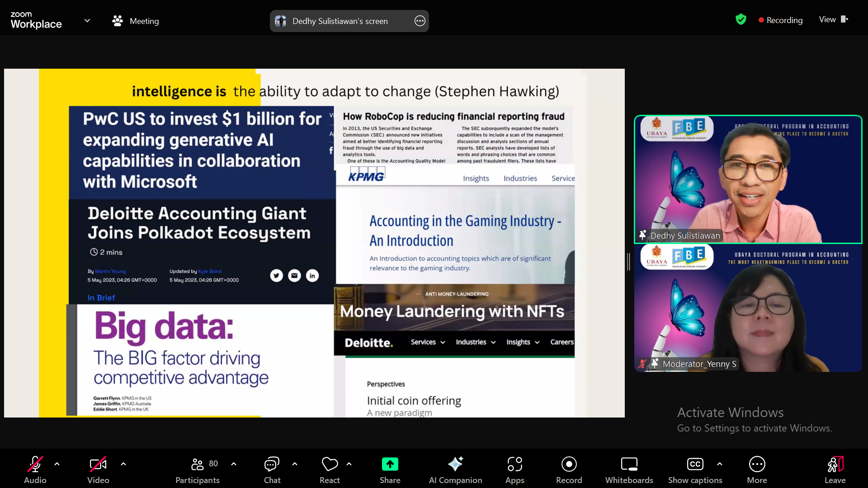Screen dimensions: 868x488
Task: Select Moderator_Yenny S video thumbnail
Action: 748,308
